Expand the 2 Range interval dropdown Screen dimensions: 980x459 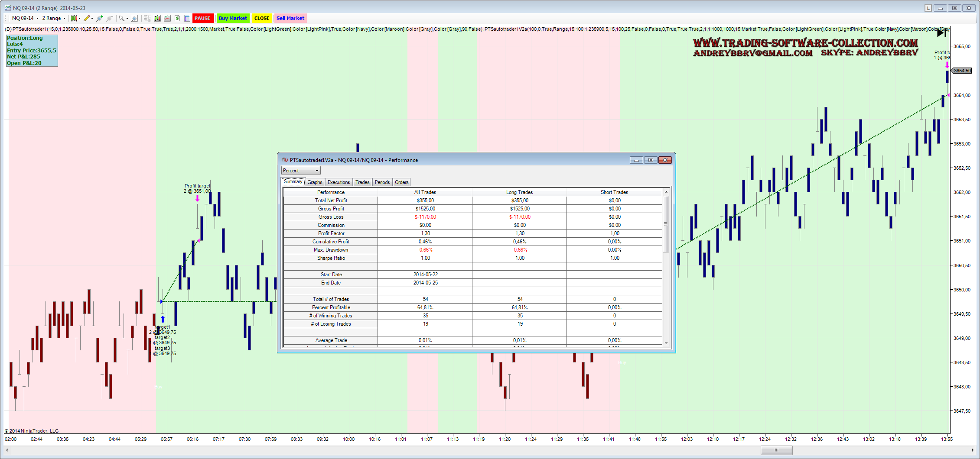pyautogui.click(x=54, y=18)
